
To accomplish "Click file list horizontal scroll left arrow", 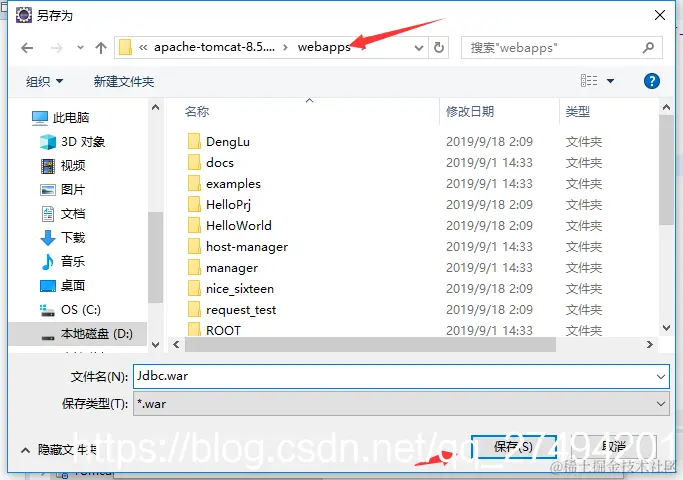I will 176,345.
